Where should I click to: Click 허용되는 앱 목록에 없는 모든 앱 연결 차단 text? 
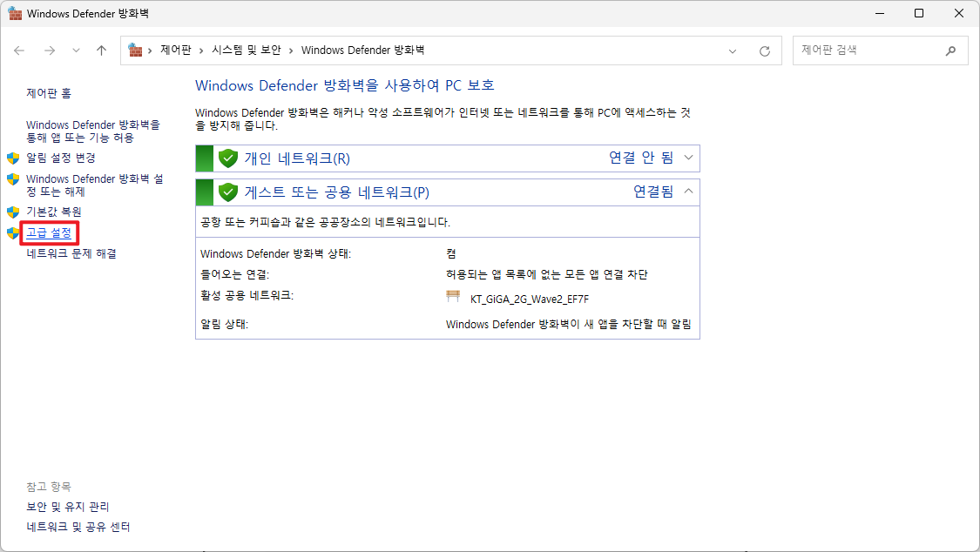pyautogui.click(x=547, y=274)
